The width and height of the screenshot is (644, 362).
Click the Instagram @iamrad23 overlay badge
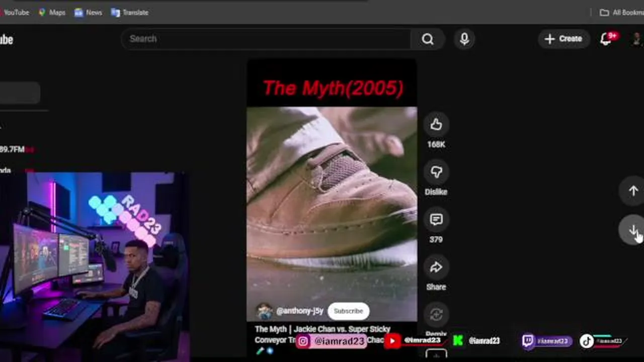coord(331,341)
